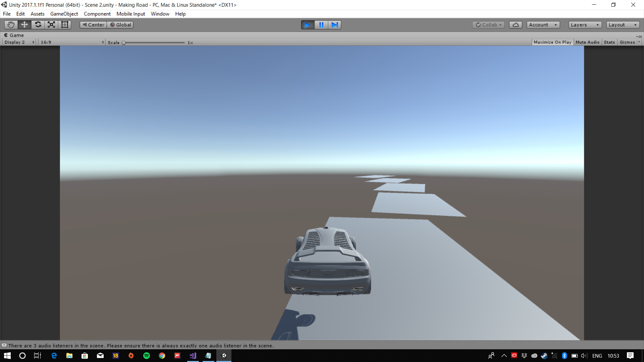Activate the Rotate tool
The height and width of the screenshot is (362, 644).
tap(38, 24)
